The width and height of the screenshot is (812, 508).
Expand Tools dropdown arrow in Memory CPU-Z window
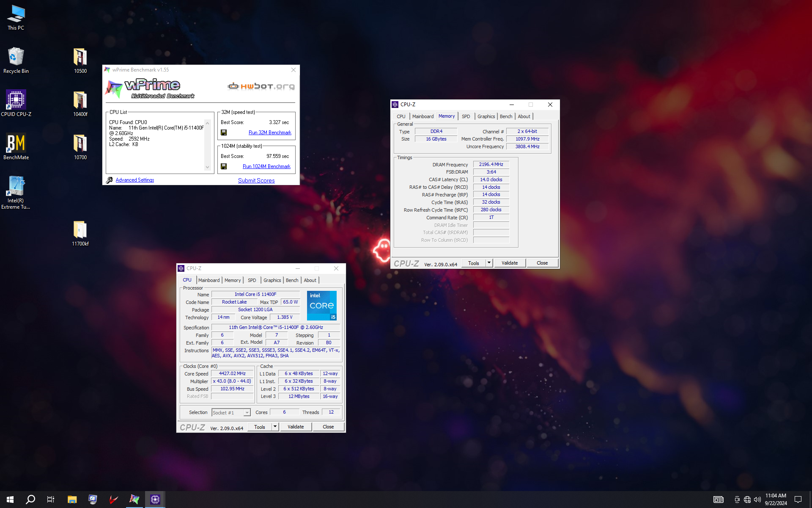(x=489, y=263)
